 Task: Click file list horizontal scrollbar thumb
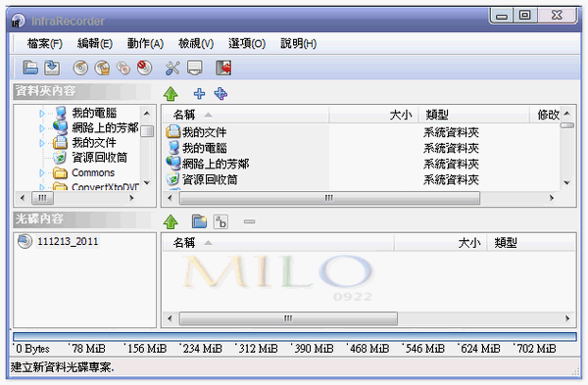(x=329, y=198)
